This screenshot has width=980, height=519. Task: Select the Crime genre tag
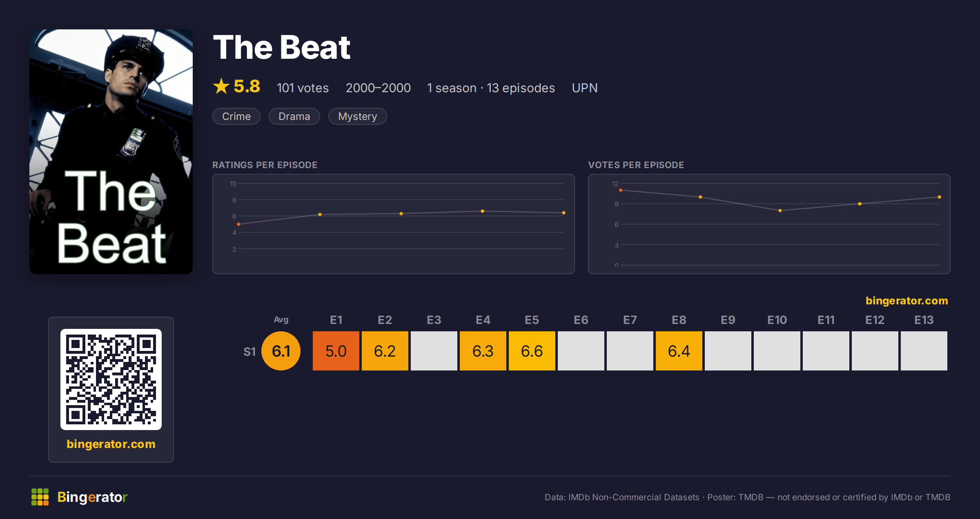pos(236,116)
